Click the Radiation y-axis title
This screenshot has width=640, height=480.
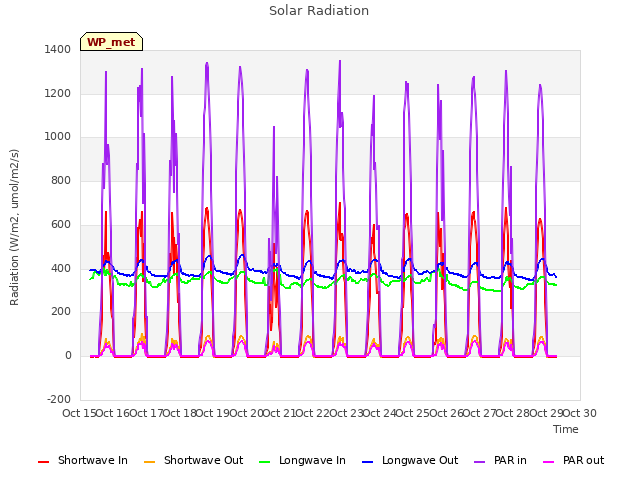pyautogui.click(x=14, y=227)
